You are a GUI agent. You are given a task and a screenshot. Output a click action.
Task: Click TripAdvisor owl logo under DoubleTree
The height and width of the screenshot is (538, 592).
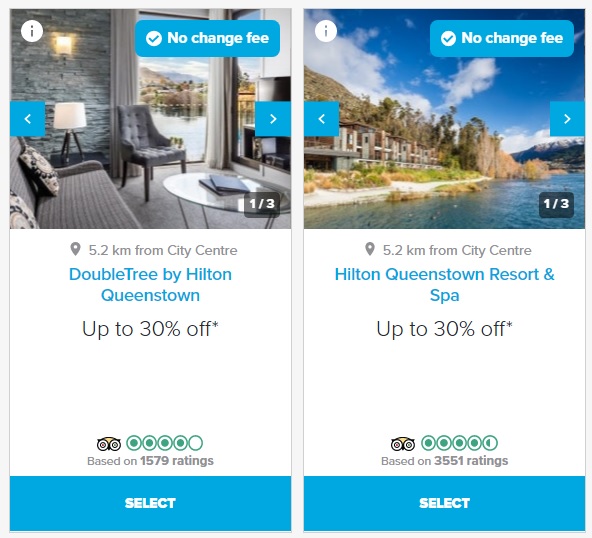109,444
